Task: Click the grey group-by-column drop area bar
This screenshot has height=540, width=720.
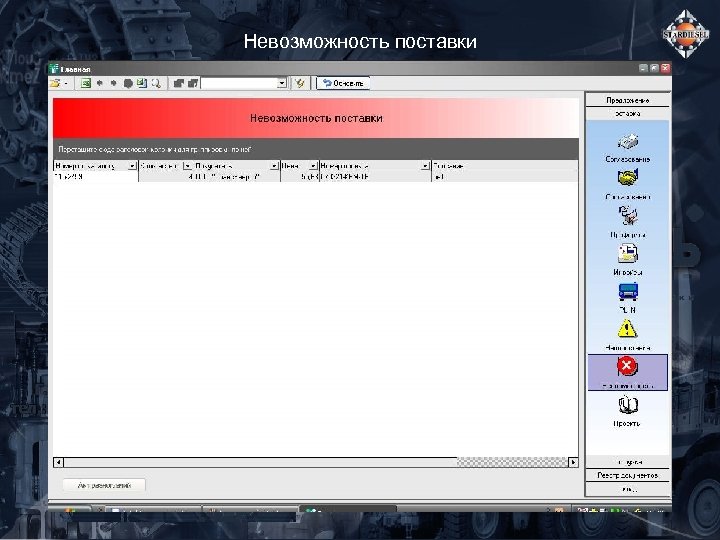Action: point(316,149)
